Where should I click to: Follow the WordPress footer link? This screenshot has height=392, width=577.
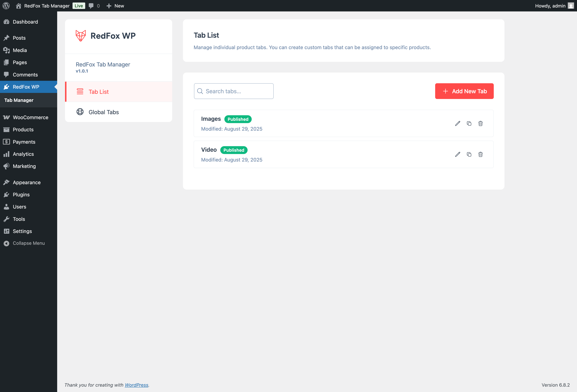[x=136, y=385]
